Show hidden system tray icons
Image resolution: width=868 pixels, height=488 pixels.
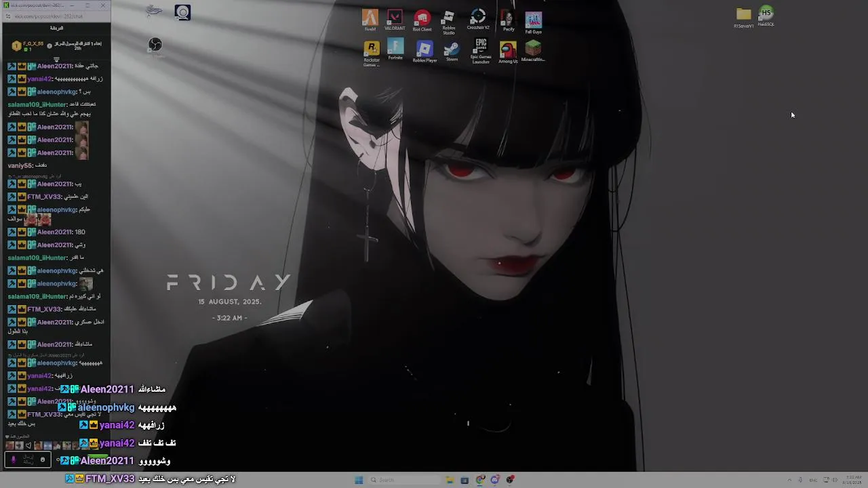790,480
